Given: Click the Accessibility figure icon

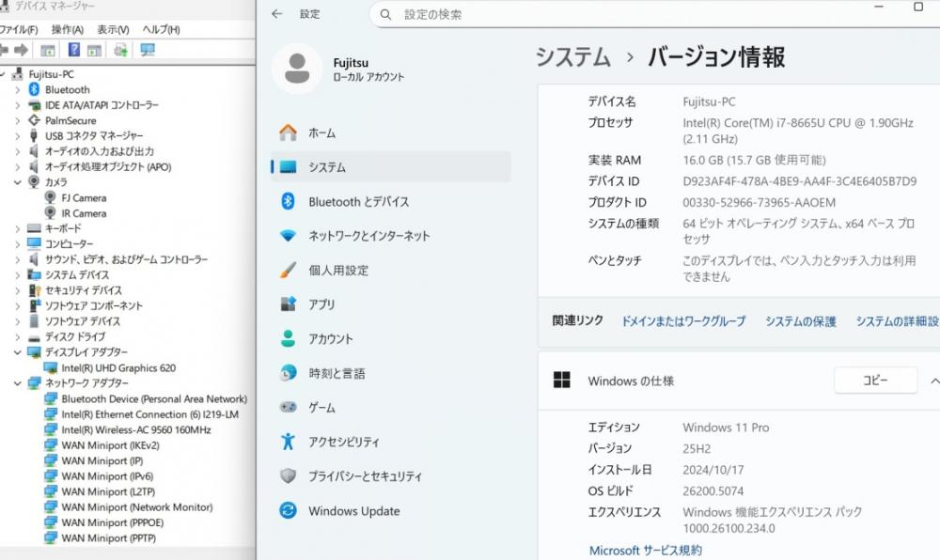Looking at the screenshot, I should coord(289,442).
